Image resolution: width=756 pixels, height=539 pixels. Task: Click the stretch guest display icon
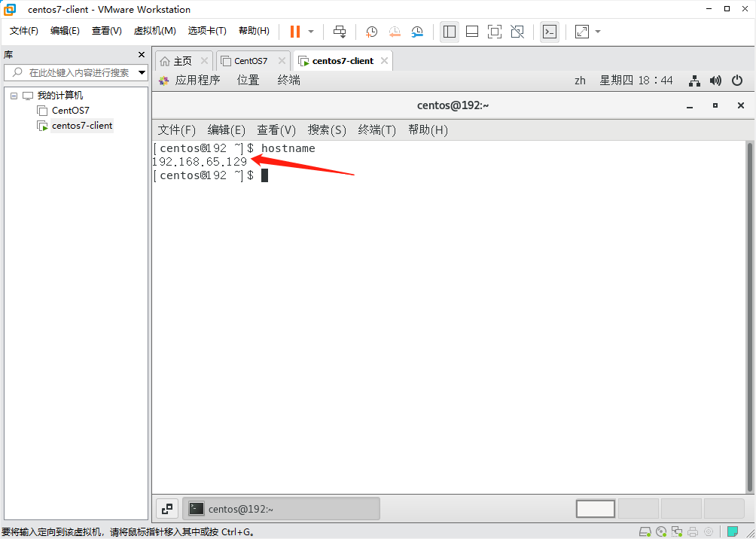click(582, 32)
